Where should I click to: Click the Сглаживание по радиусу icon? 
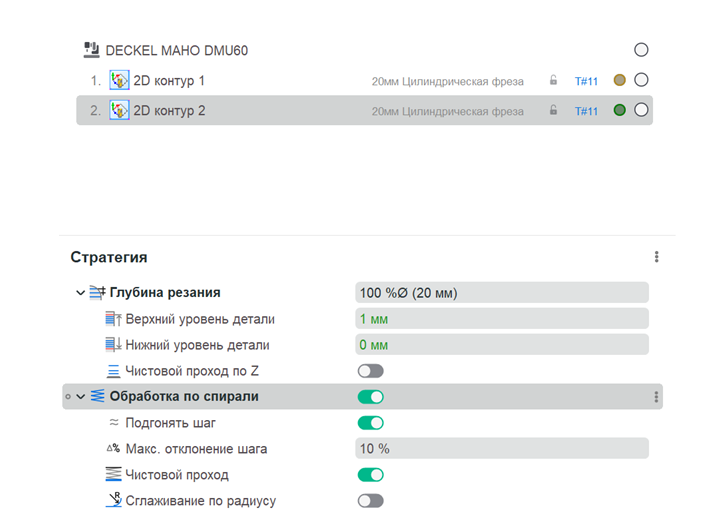113,500
